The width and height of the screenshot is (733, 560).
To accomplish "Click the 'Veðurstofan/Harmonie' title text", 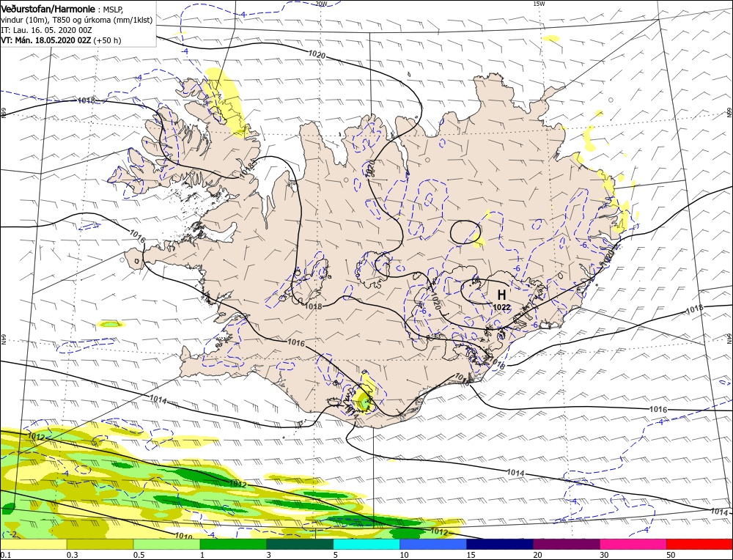I will [48, 10].
